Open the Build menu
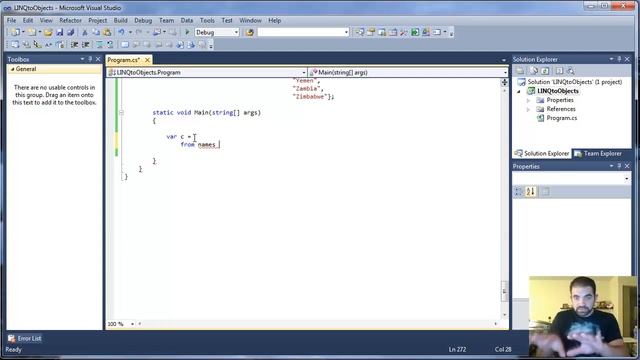 [120, 20]
